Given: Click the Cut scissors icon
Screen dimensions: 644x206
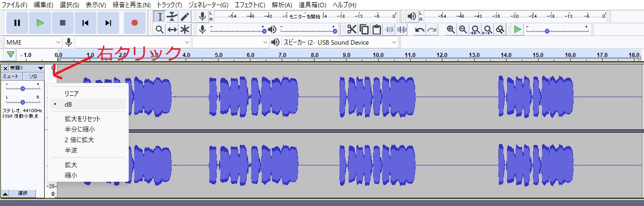Looking at the screenshot, I should point(351,30).
